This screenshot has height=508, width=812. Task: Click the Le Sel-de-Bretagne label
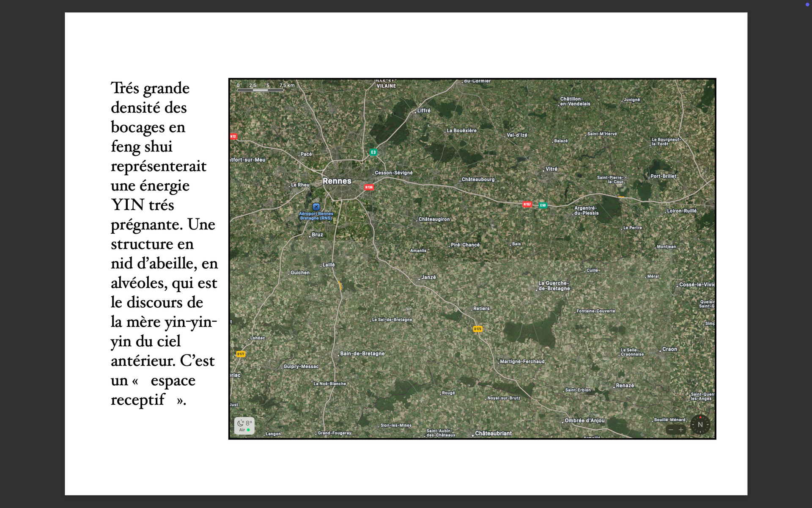[x=392, y=320]
